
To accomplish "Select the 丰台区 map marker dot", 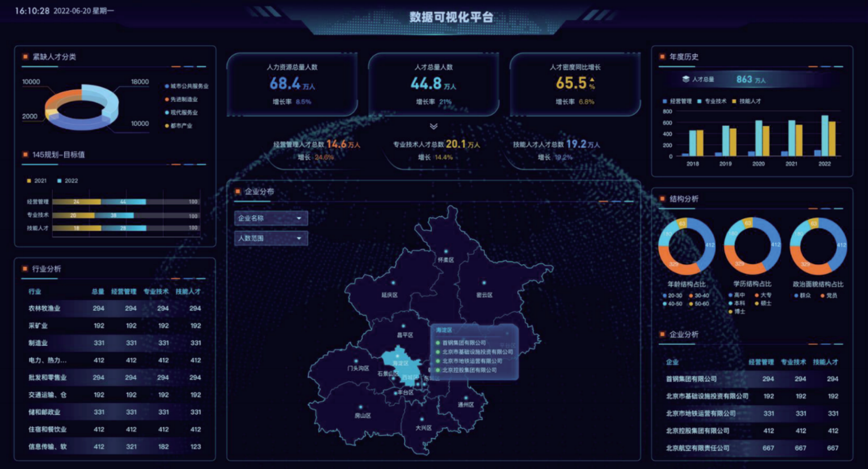I will [396, 393].
